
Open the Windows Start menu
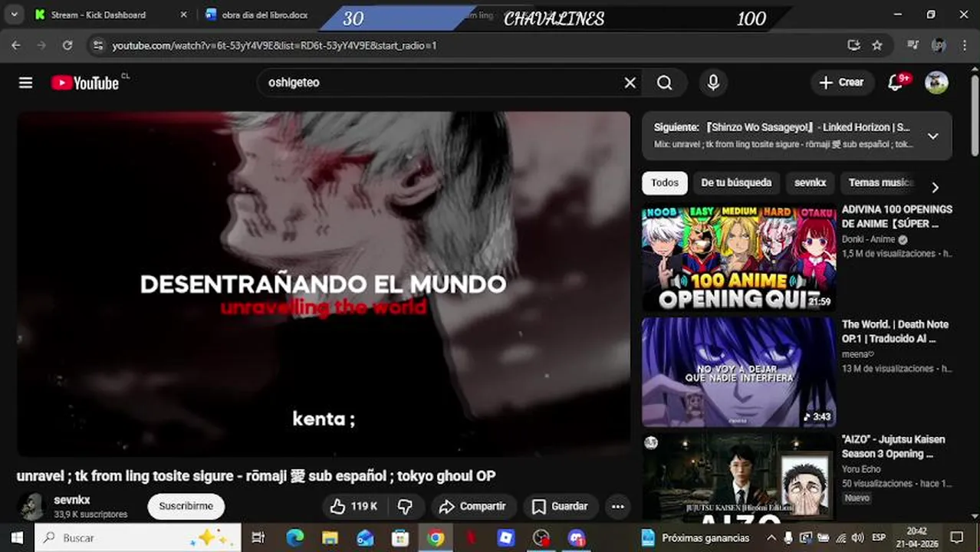click(17, 537)
